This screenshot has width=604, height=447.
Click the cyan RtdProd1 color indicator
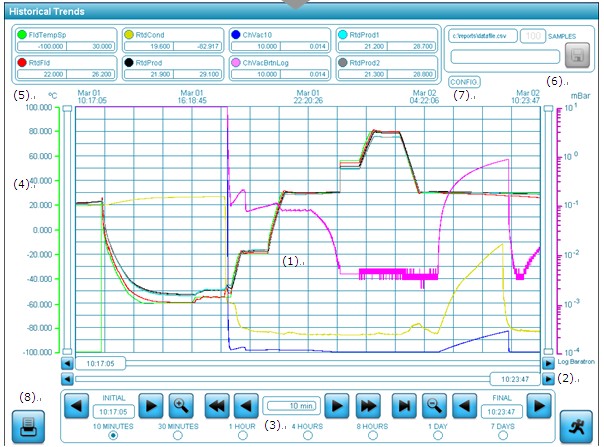pos(342,35)
